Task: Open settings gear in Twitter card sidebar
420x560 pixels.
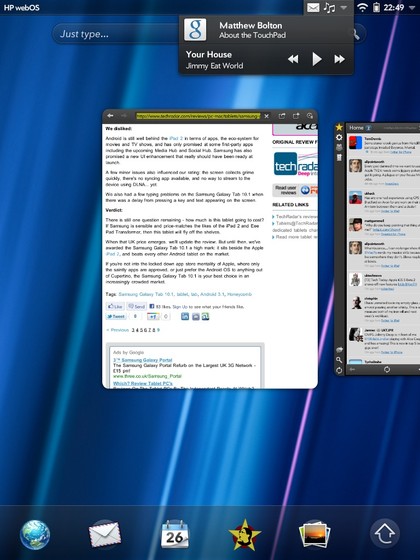Action: click(339, 137)
